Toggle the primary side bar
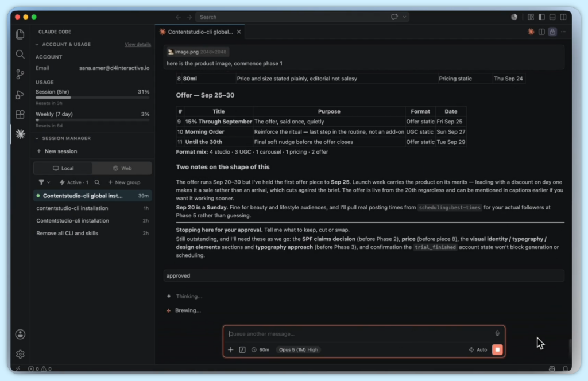588x381 pixels. [541, 17]
